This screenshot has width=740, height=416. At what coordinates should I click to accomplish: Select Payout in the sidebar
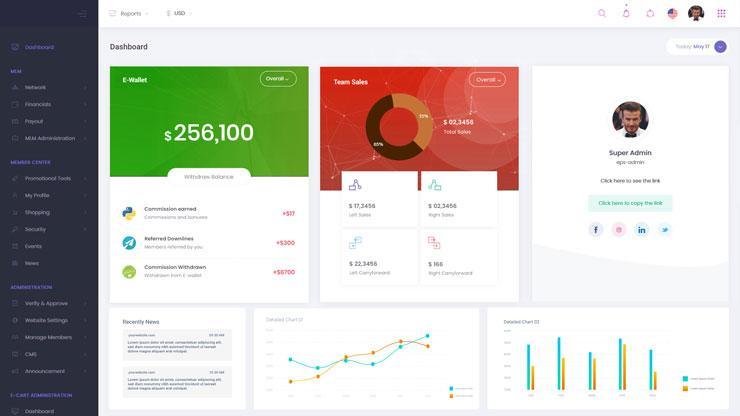tap(34, 121)
